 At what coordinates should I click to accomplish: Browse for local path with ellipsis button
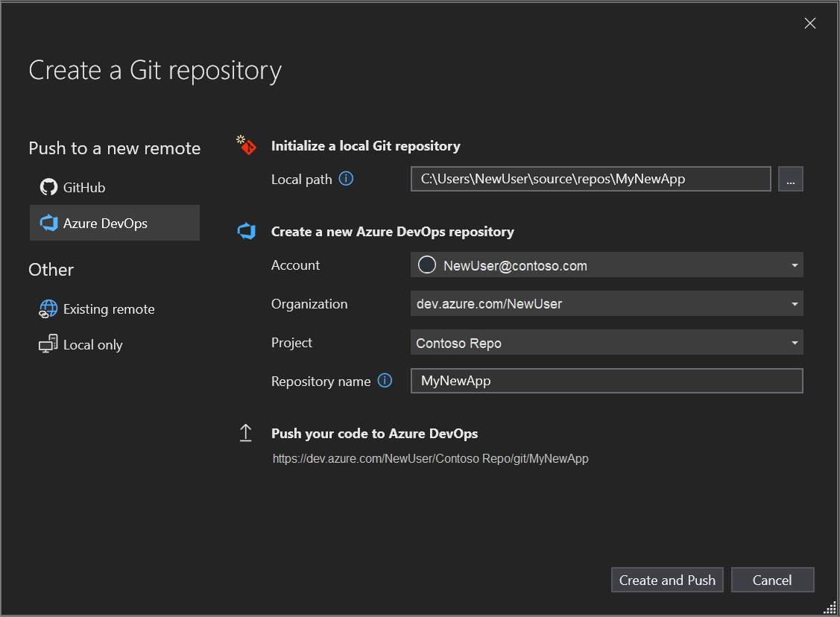pyautogui.click(x=790, y=180)
